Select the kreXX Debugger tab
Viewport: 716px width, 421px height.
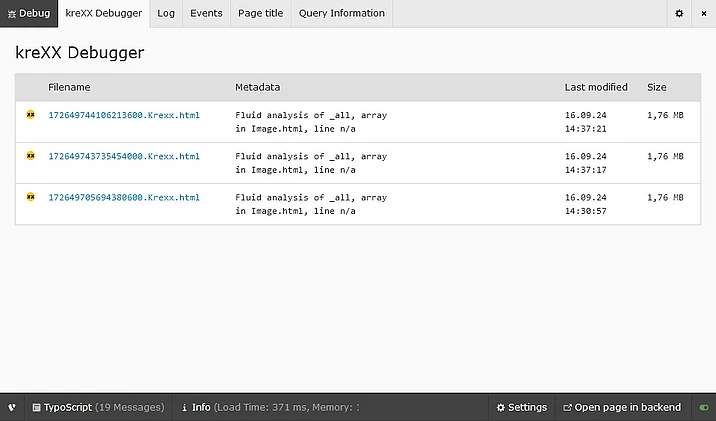(x=103, y=13)
